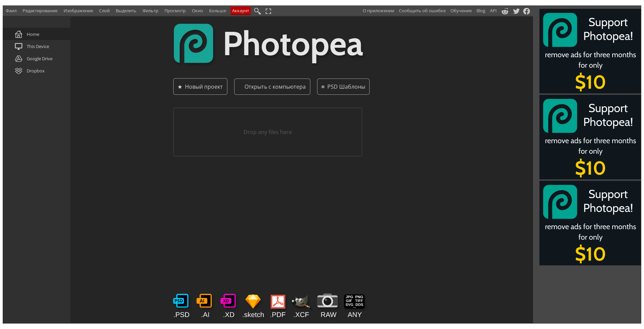The image size is (644, 329).
Task: Open the Blog link
Action: 481,11
